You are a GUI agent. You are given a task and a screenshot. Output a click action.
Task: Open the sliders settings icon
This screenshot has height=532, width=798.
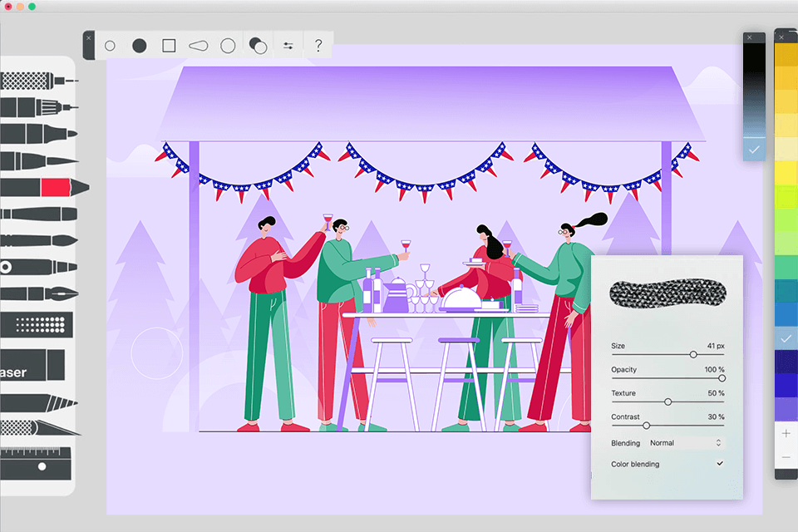(288, 46)
